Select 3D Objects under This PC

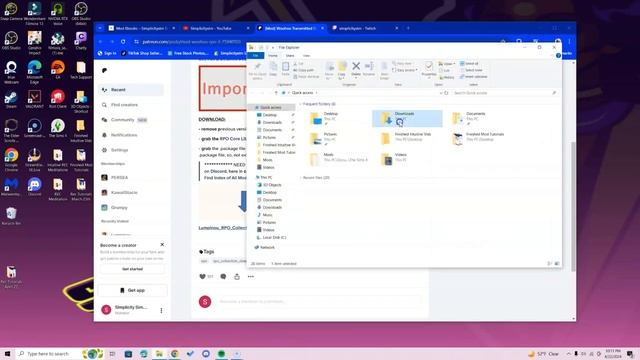[x=269, y=185]
